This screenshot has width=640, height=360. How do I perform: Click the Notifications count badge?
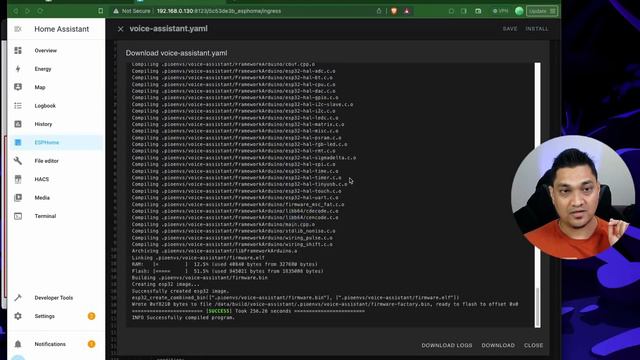point(91,344)
